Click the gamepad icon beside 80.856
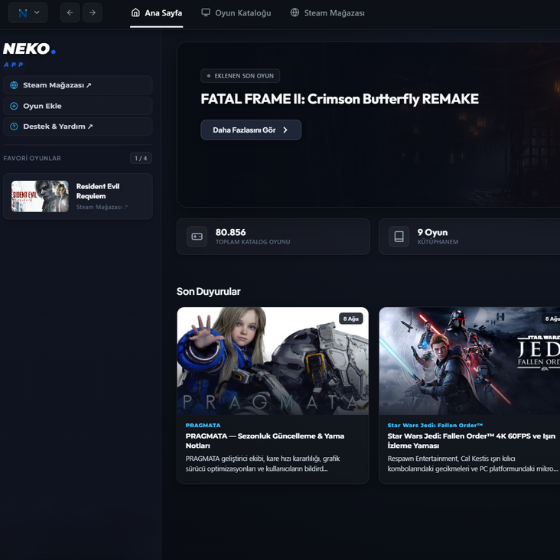This screenshot has width=560, height=560. (x=197, y=236)
